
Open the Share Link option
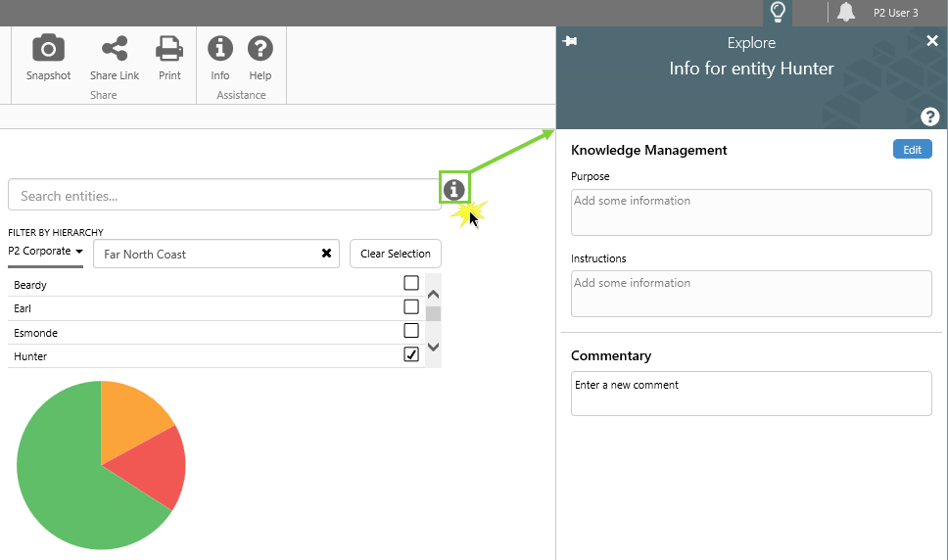pos(115,49)
